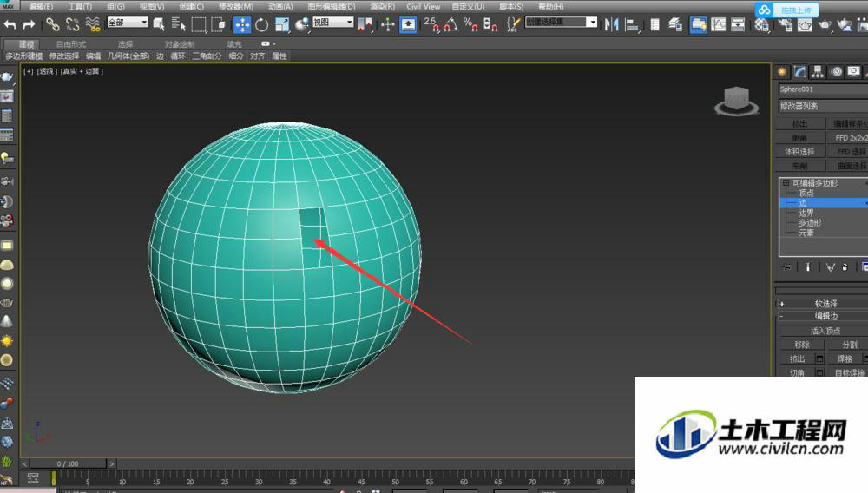Open 挤出 extrude settings box
The height and width of the screenshot is (493, 868).
click(820, 358)
